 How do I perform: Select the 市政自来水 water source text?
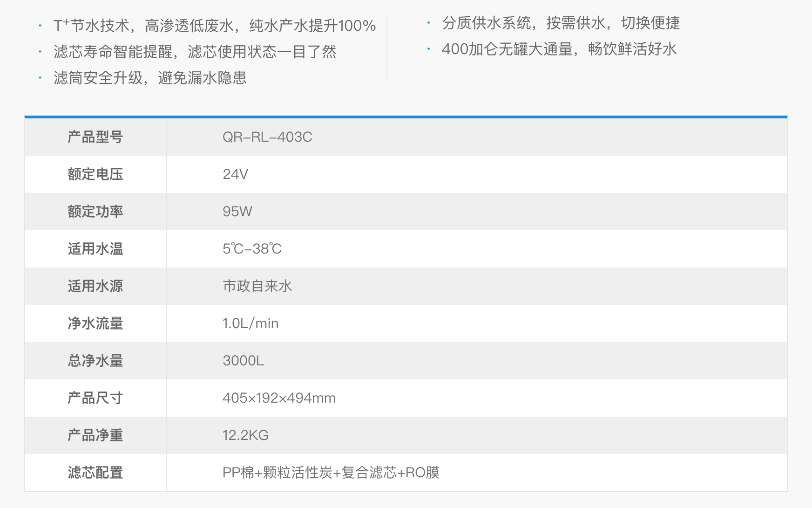257,286
